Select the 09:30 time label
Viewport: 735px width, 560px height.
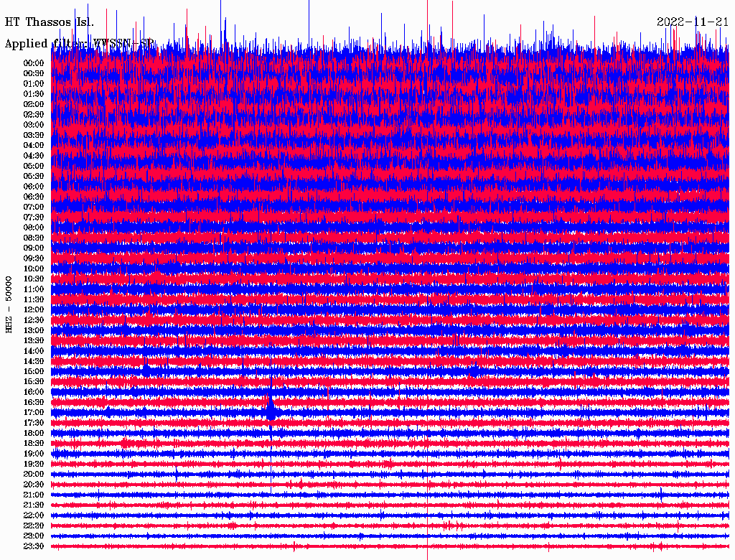click(x=34, y=258)
